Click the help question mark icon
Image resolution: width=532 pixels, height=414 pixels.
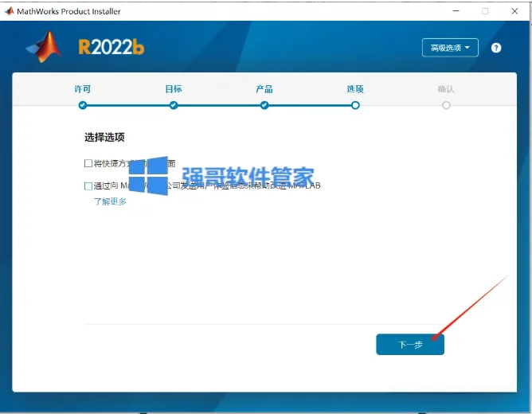click(495, 48)
